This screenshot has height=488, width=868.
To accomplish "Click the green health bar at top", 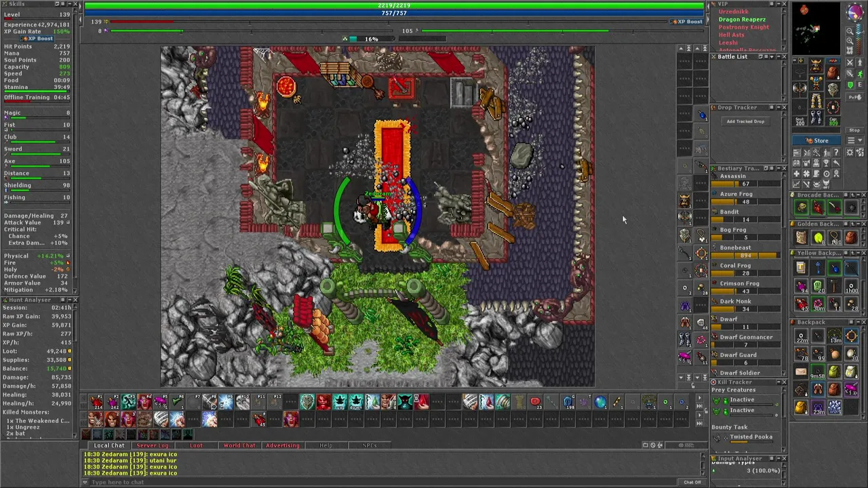I will [394, 5].
